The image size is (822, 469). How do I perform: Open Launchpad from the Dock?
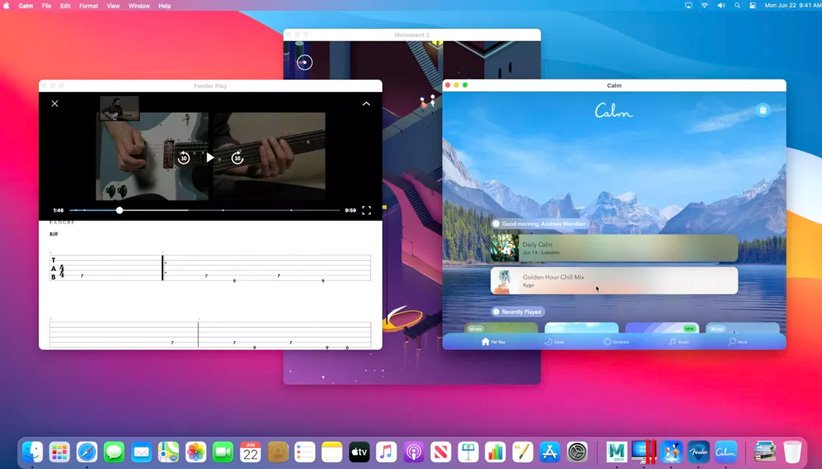point(60,452)
